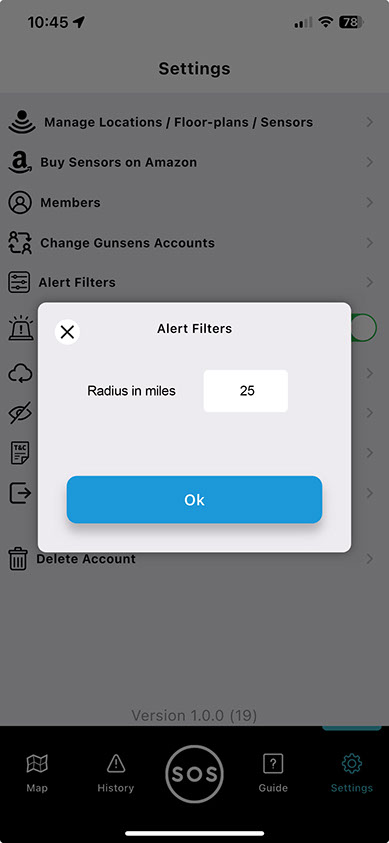Image resolution: width=389 pixels, height=843 pixels.
Task: Tap the trash can Delete Account icon
Action: pos(18,559)
